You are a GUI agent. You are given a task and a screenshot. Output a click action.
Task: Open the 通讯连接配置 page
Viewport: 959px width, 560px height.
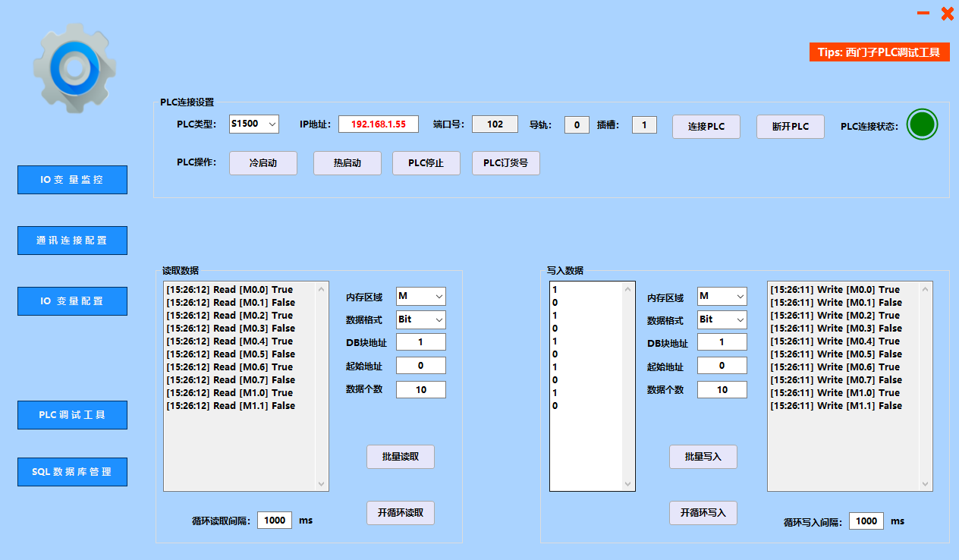72,241
